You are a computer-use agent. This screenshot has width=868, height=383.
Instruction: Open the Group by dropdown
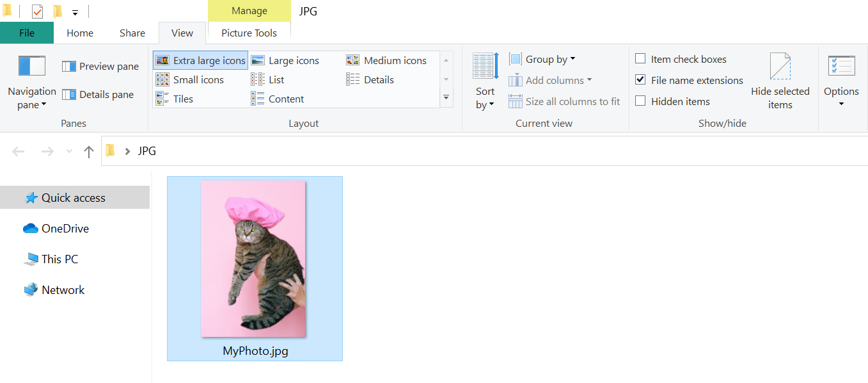[542, 58]
